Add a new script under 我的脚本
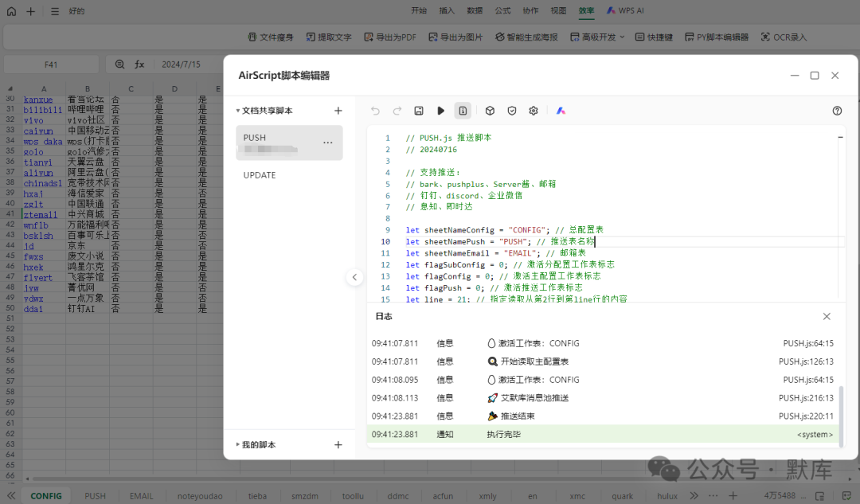Image resolution: width=860 pixels, height=504 pixels. pos(338,445)
